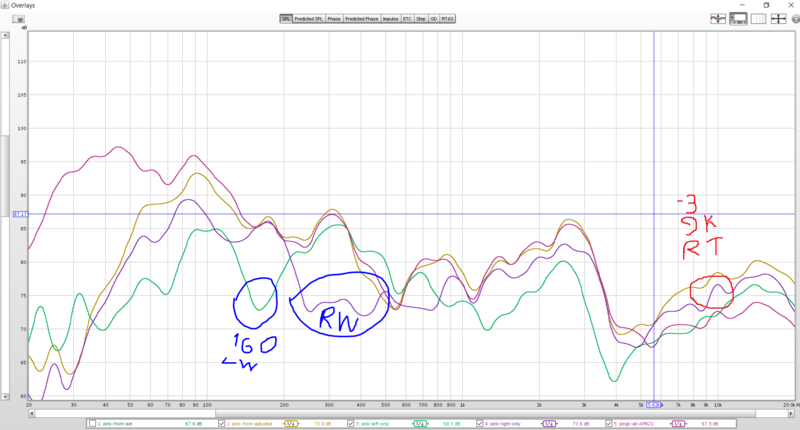The image size is (800, 430).
Task: Click the graph limits crosshair arrows icon
Action: coord(779,19)
